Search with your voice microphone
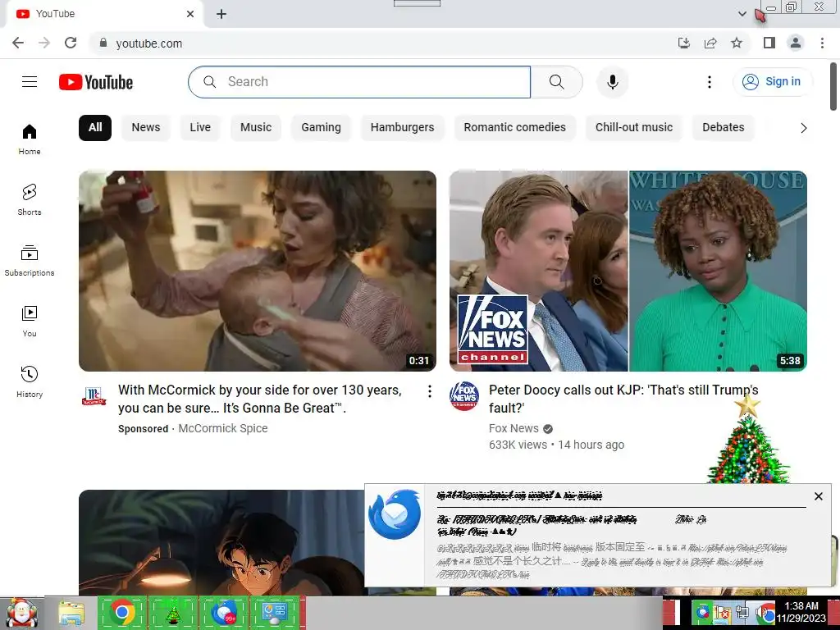The height and width of the screenshot is (630, 840). pos(612,82)
